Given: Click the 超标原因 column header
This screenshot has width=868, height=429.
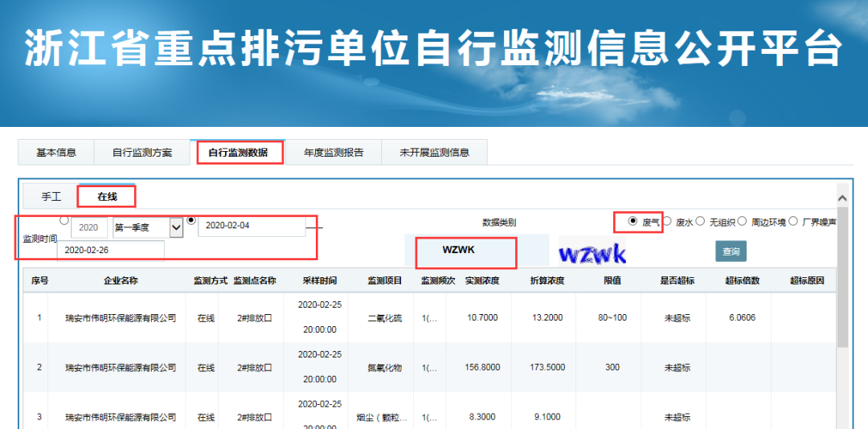Looking at the screenshot, I should [807, 280].
